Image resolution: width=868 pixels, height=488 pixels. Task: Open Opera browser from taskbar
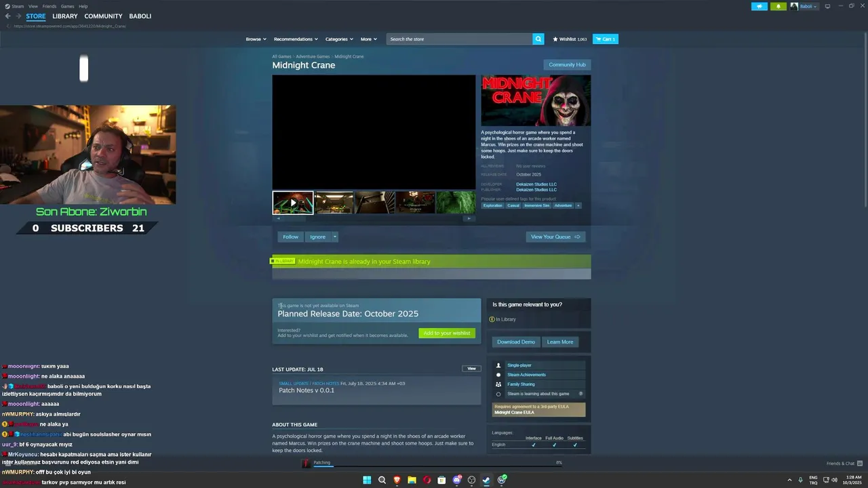pos(427,480)
